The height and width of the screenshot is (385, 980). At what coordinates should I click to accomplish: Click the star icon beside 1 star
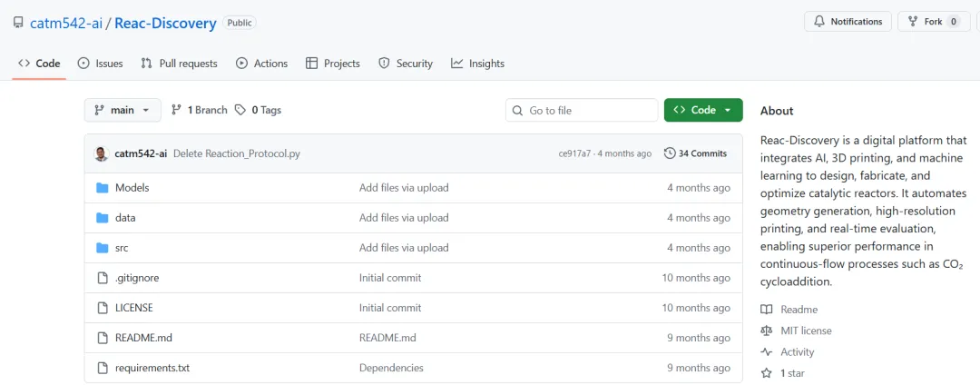pos(766,373)
